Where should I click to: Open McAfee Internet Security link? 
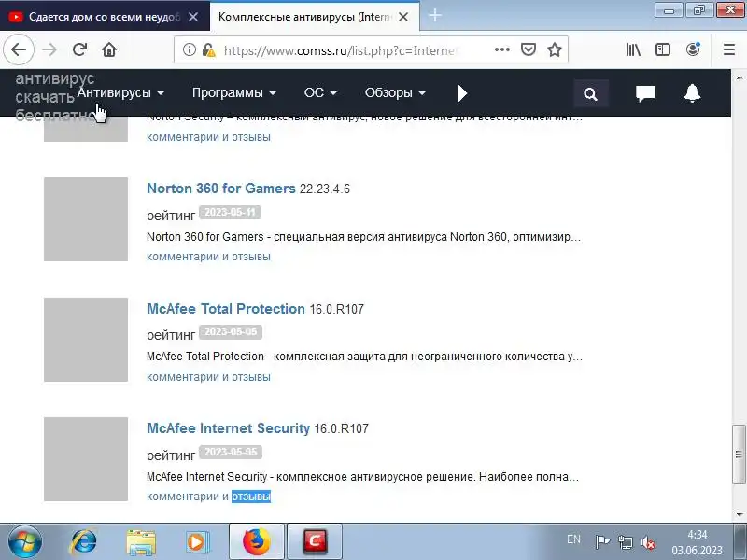(x=228, y=428)
